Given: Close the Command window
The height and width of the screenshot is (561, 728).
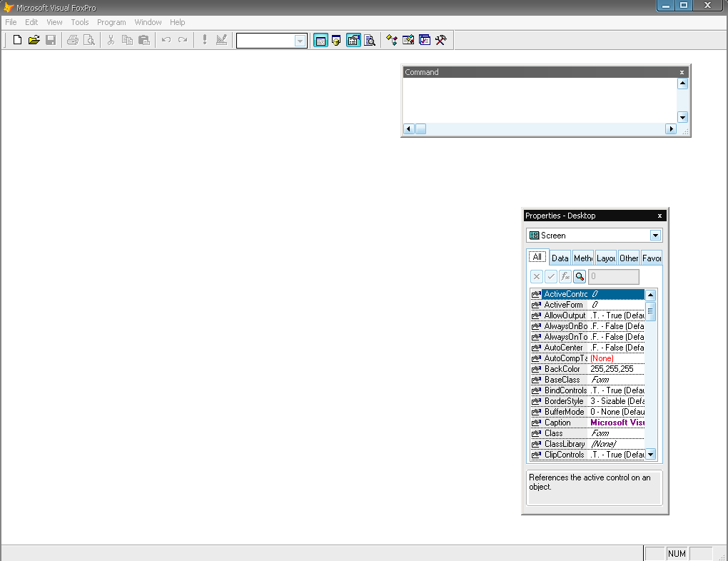Looking at the screenshot, I should (682, 73).
